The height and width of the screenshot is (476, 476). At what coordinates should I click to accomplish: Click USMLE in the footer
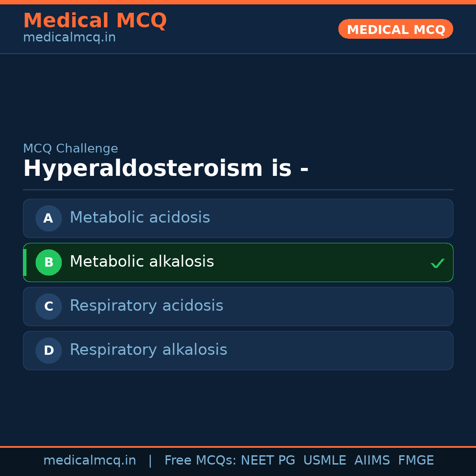click(324, 461)
